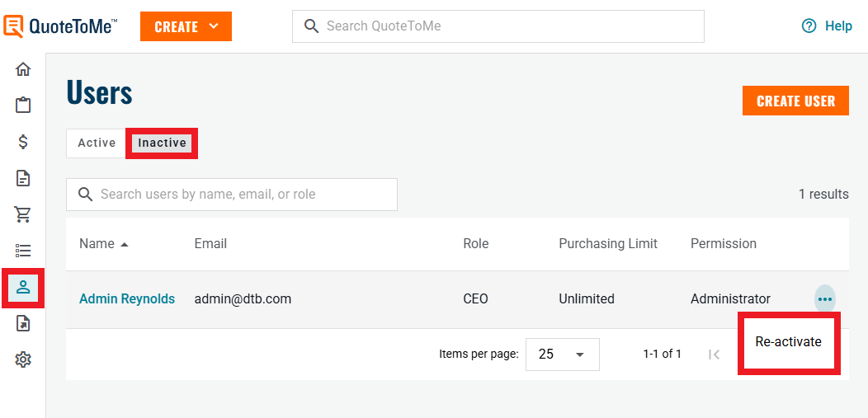
Task: Open the shopping cart sidebar section
Action: [23, 214]
